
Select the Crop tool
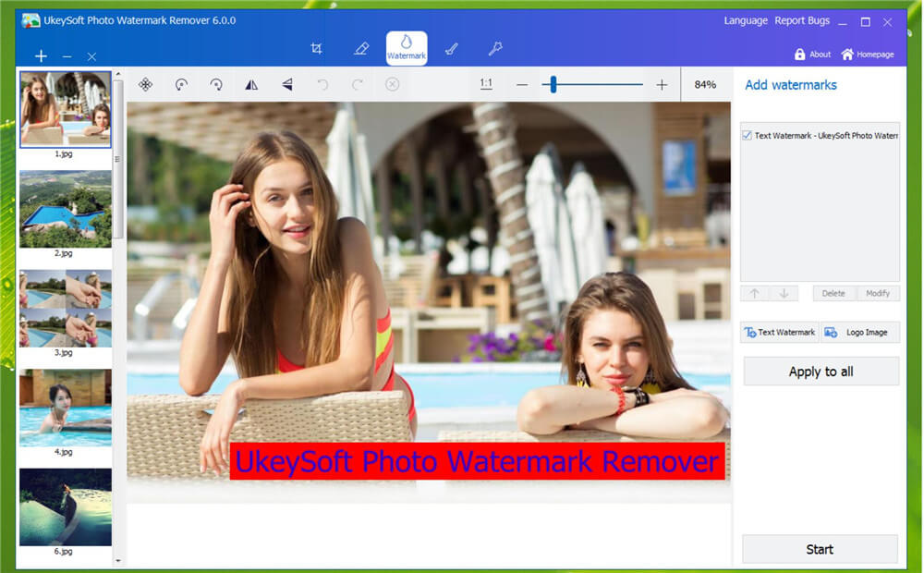(x=318, y=48)
